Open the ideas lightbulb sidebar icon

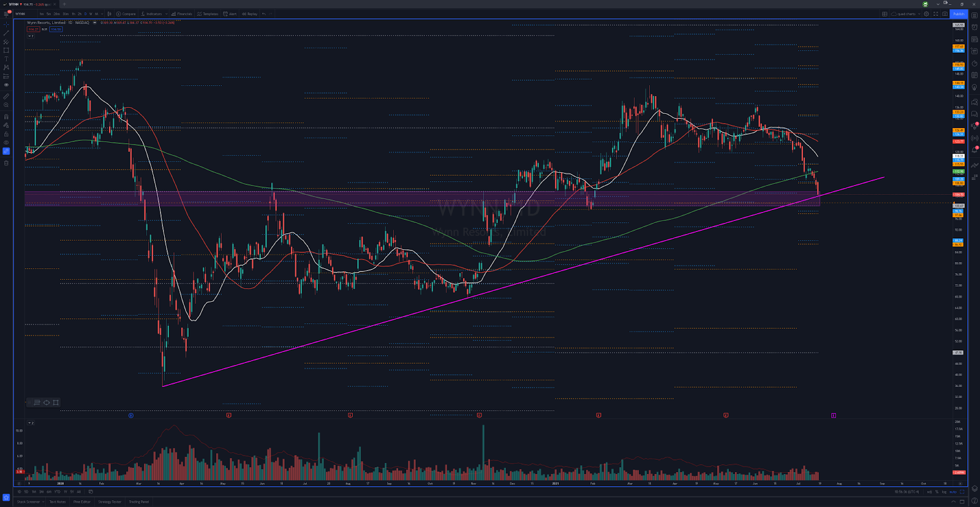(x=974, y=87)
